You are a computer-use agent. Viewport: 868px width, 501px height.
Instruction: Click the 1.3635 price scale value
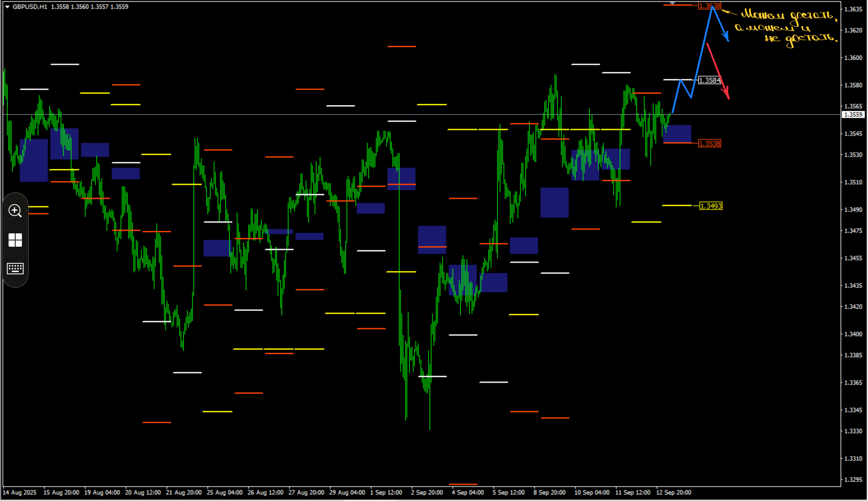(x=853, y=9)
